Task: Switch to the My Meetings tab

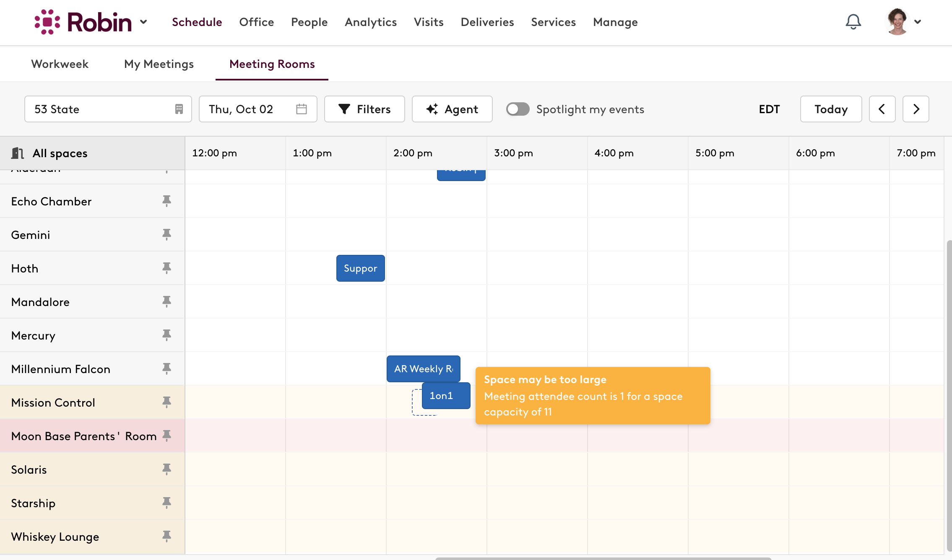Action: pyautogui.click(x=159, y=64)
